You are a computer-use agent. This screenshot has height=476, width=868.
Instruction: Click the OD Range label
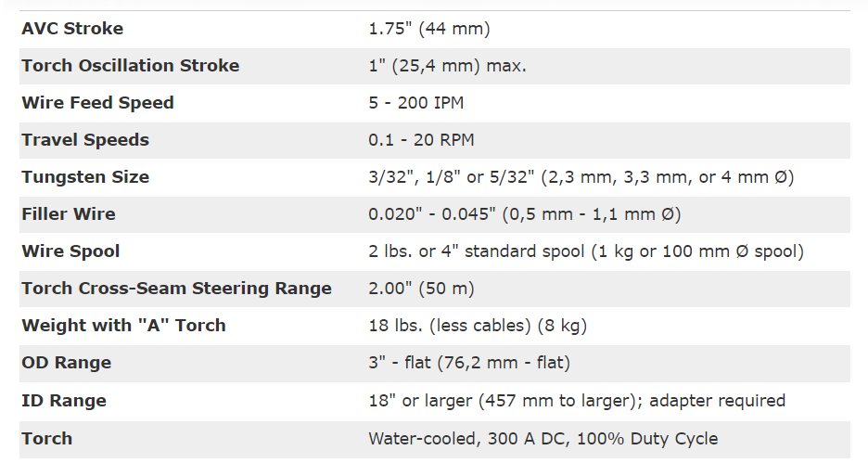[67, 363]
